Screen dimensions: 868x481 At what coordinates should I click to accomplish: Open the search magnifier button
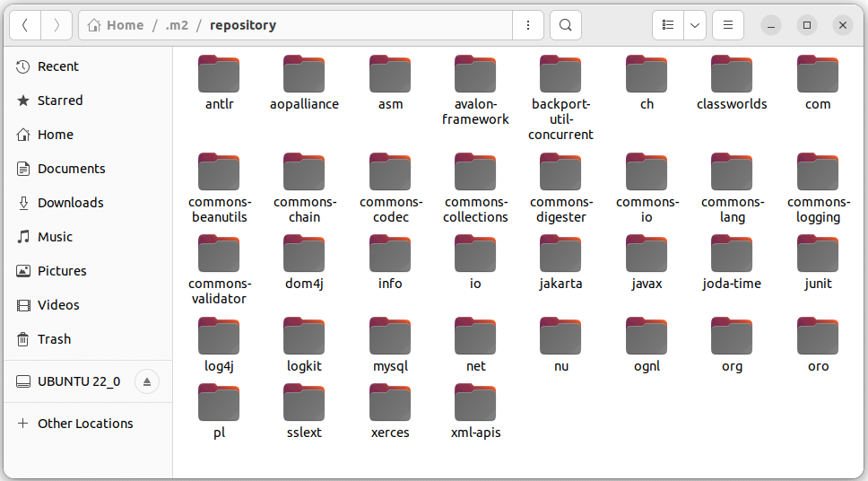click(565, 25)
